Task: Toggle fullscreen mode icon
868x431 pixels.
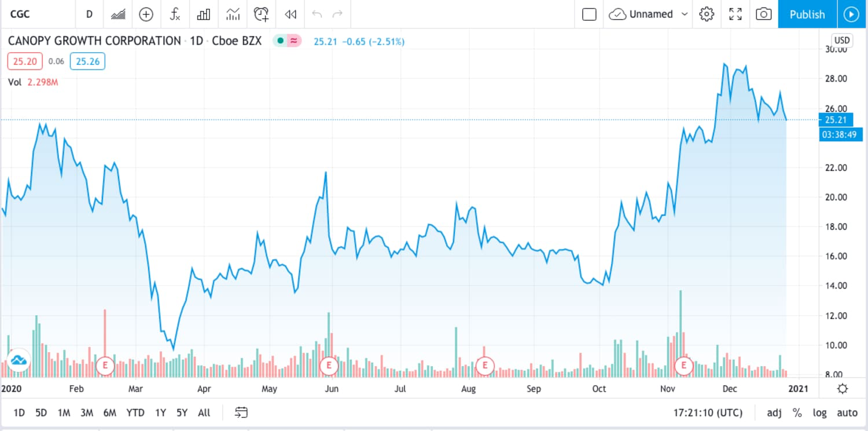Action: (735, 14)
